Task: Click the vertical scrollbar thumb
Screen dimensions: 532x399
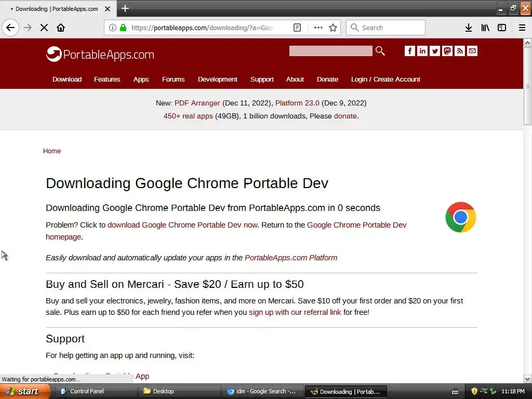Action: coord(528,86)
